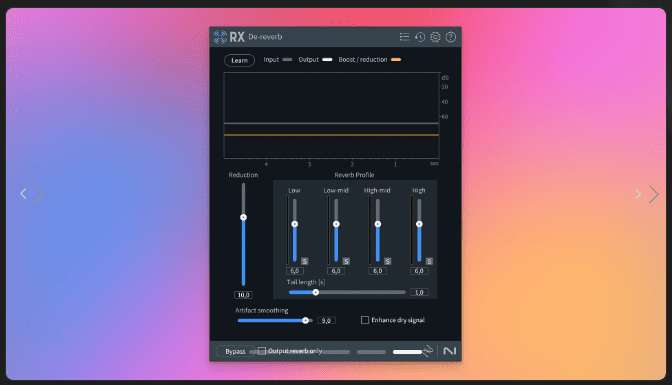Click the Learn button
Viewport: 672px width, 385px height.
click(x=239, y=60)
